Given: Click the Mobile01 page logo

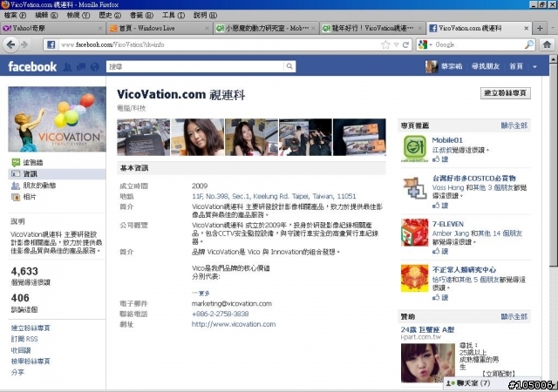Looking at the screenshot, I should 415,148.
